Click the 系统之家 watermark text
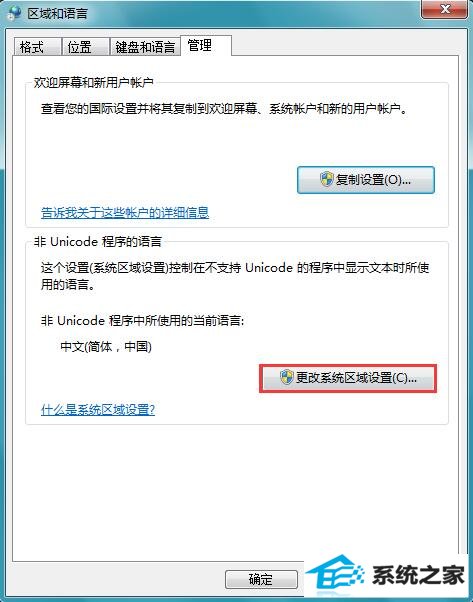473x602 pixels. 418,576
